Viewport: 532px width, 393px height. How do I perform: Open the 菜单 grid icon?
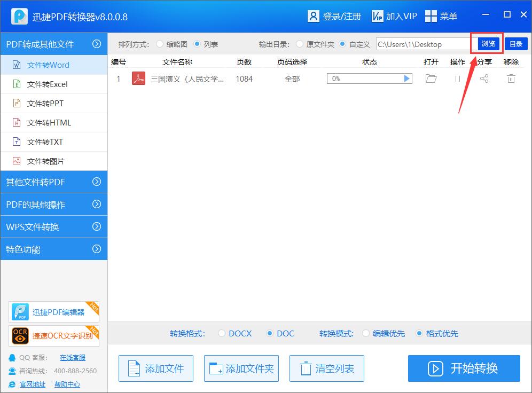click(431, 16)
